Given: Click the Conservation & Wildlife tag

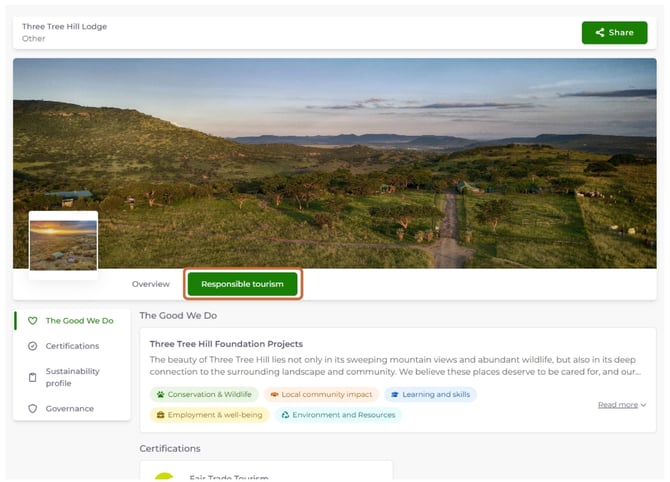Looking at the screenshot, I should coord(204,394).
